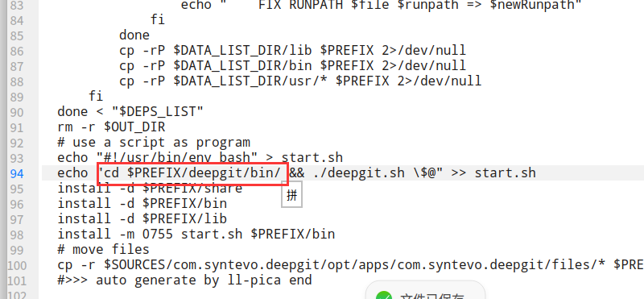644x299 pixels.
Task: Click '#>>> auto generate by ll-pica end' line
Action: (184, 280)
